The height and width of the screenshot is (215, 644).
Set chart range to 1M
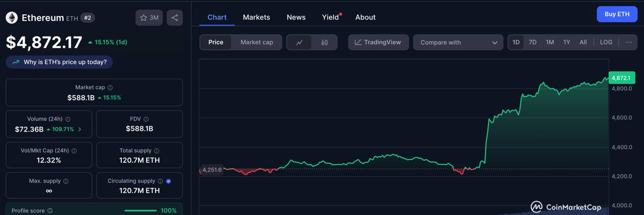point(550,42)
